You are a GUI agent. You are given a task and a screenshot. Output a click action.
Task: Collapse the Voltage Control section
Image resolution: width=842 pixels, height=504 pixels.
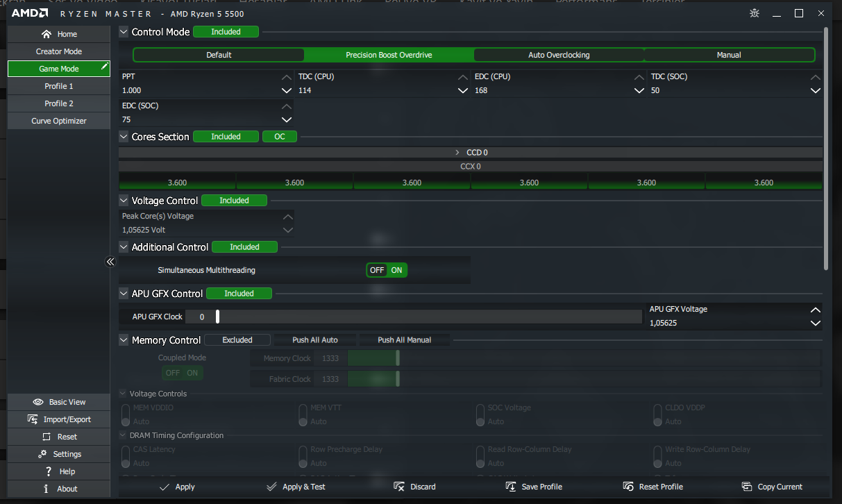[124, 201]
